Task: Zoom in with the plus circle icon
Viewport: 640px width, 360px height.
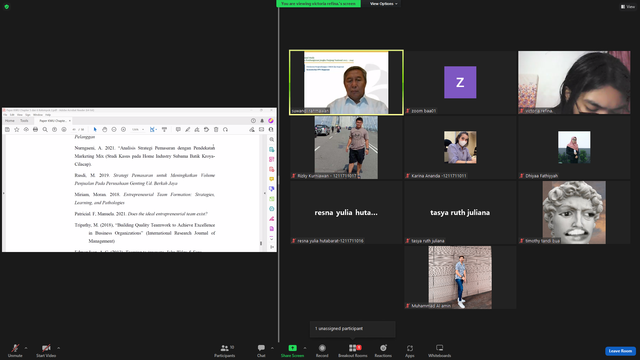Action: pyautogui.click(x=123, y=129)
